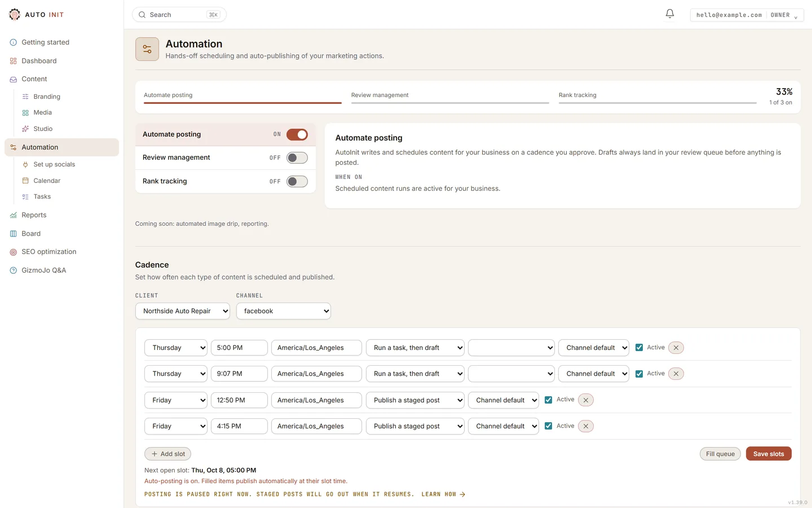Click the GizmoJo Q&A help icon

(x=14, y=270)
